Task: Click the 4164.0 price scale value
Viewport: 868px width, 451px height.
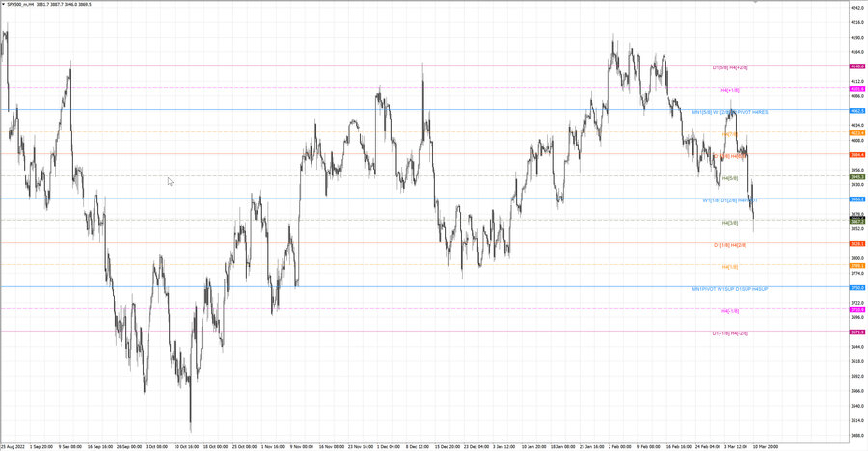Action: click(857, 52)
